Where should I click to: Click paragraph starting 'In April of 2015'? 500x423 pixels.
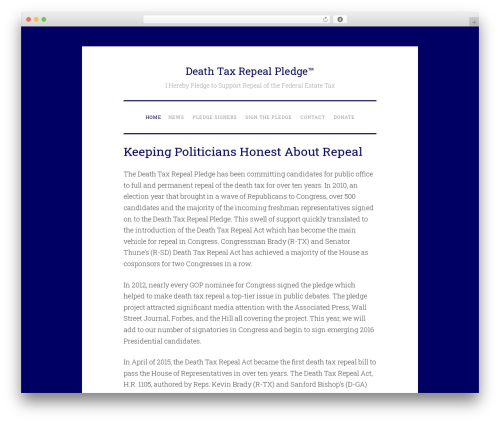click(x=250, y=373)
